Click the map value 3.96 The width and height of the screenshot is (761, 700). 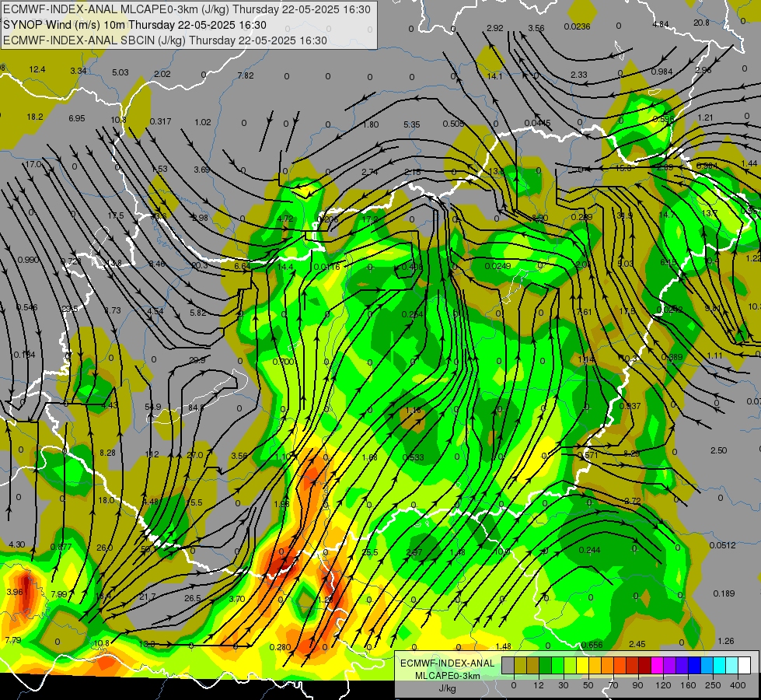pos(15,592)
